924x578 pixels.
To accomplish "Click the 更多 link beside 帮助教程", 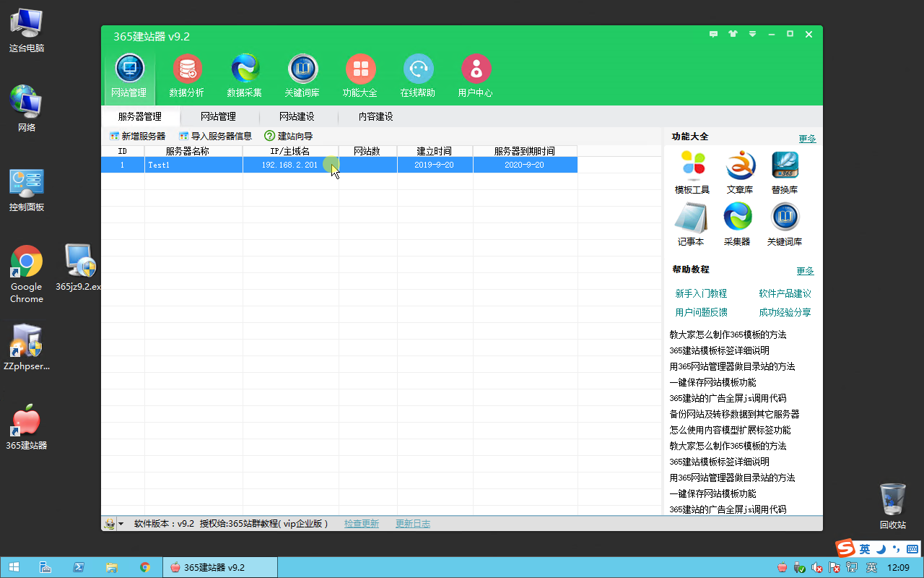I will click(805, 271).
